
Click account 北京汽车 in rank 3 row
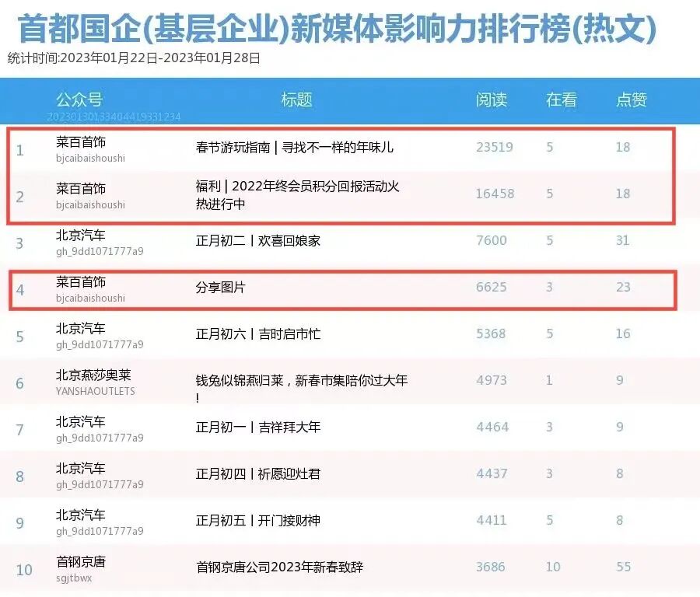pyautogui.click(x=81, y=235)
